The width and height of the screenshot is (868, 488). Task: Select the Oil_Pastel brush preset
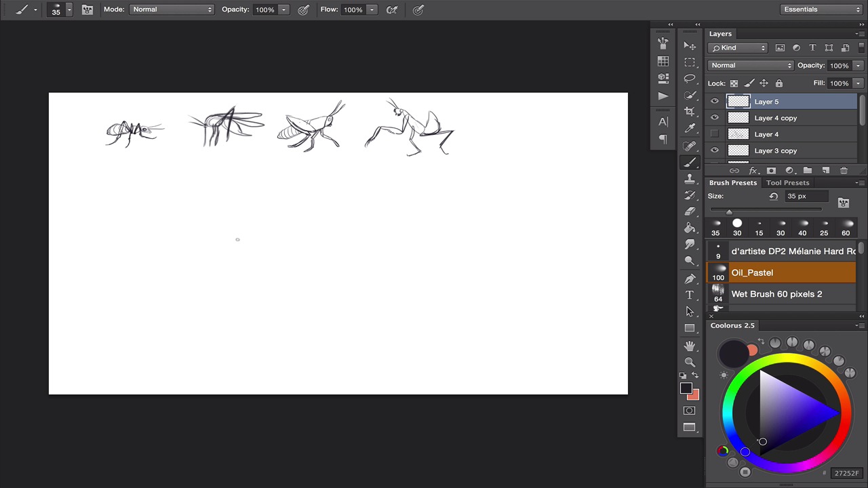pos(781,272)
